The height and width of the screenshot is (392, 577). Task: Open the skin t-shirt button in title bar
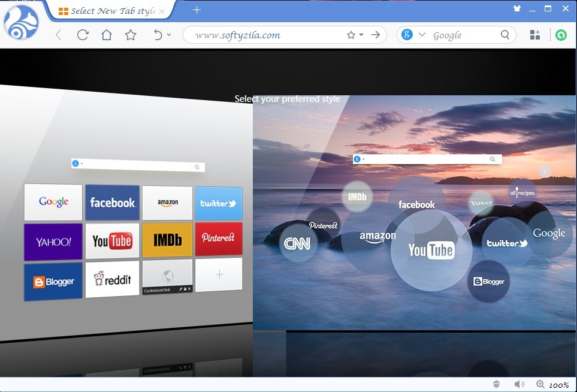(x=517, y=9)
